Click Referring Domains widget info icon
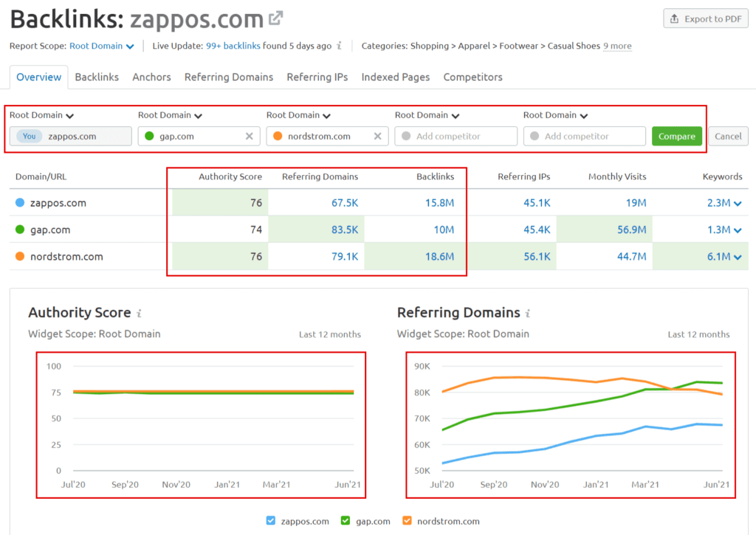756x535 pixels. coord(528,314)
